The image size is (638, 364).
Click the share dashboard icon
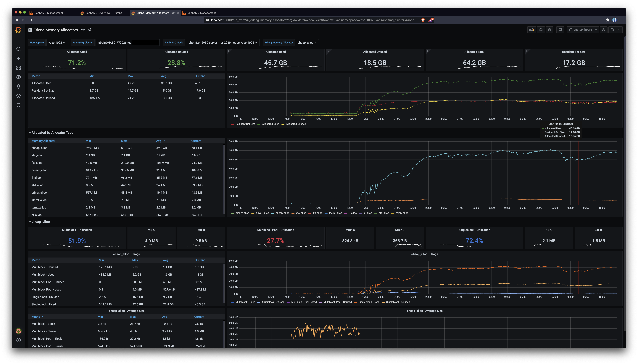click(89, 30)
